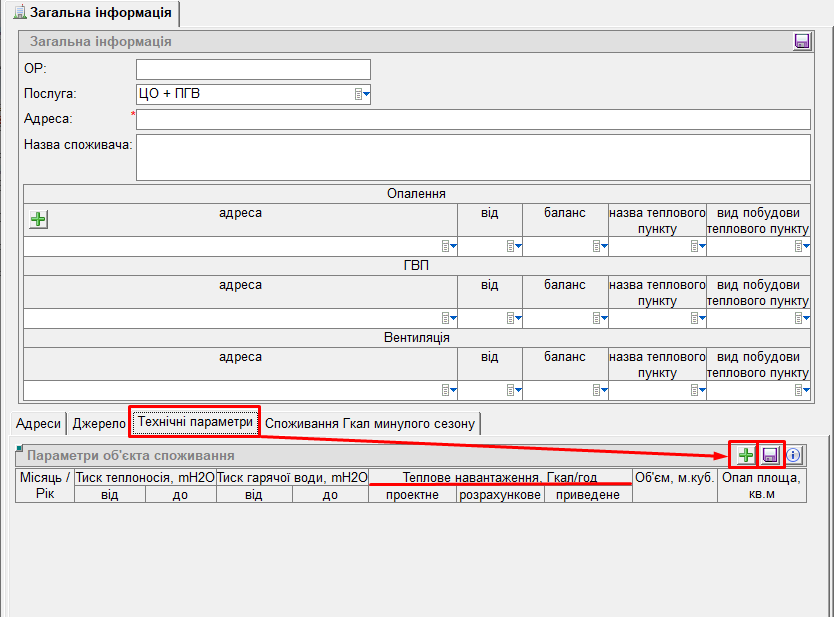Image resolution: width=834 pixels, height=617 pixels.
Task: Click the ОР input field
Action: coord(253,69)
